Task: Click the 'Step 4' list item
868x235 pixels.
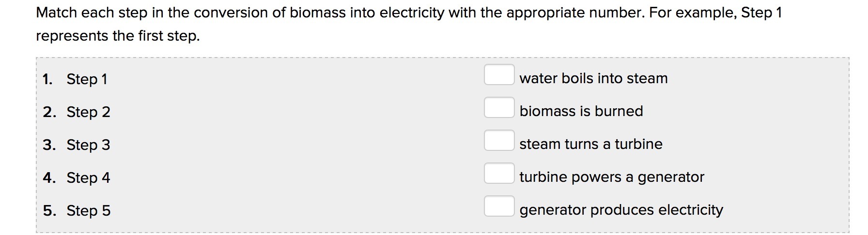Action: 88,178
